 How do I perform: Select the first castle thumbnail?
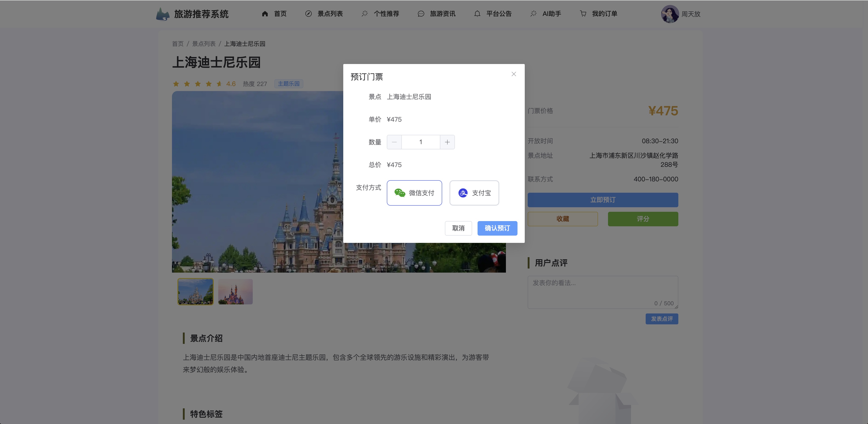[195, 291]
